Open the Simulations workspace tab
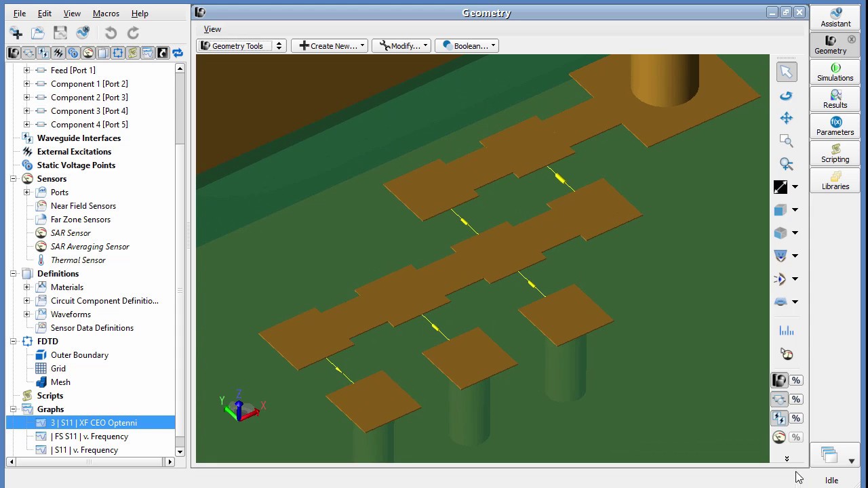The width and height of the screenshot is (868, 488). pos(835,72)
